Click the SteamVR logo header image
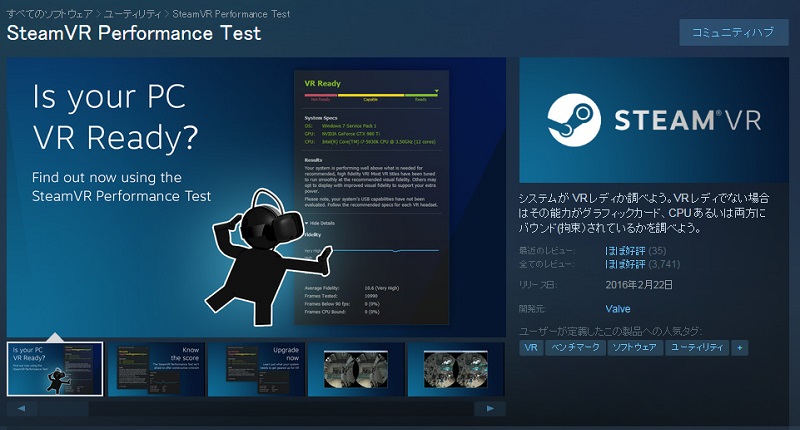The height and width of the screenshot is (430, 800). [x=653, y=120]
